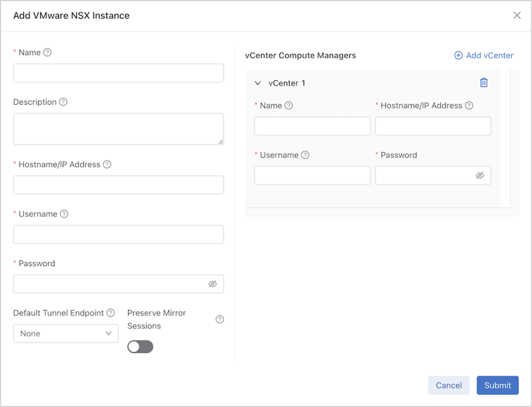Show the NSX password with eye icon

tap(213, 284)
